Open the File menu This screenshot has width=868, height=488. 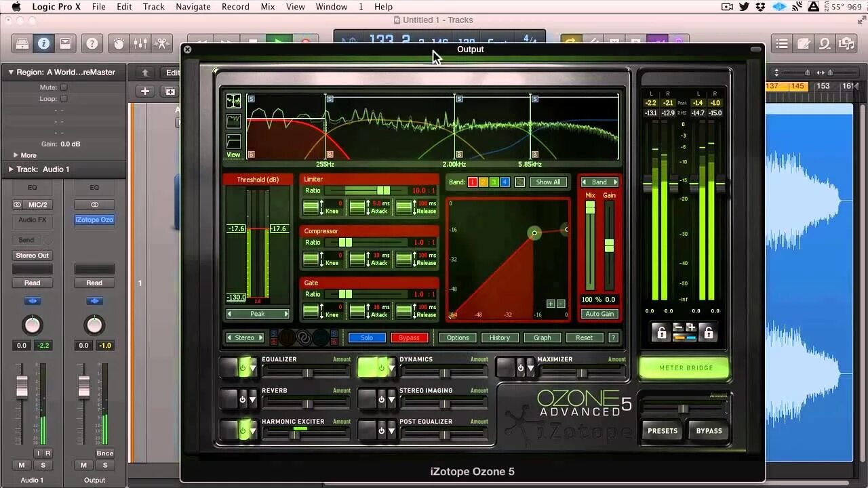click(98, 7)
